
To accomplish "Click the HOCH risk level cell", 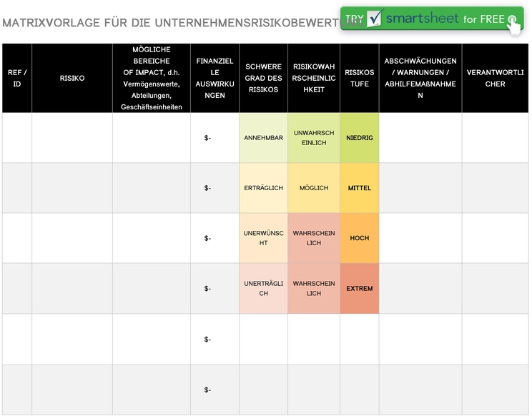I will (359, 238).
